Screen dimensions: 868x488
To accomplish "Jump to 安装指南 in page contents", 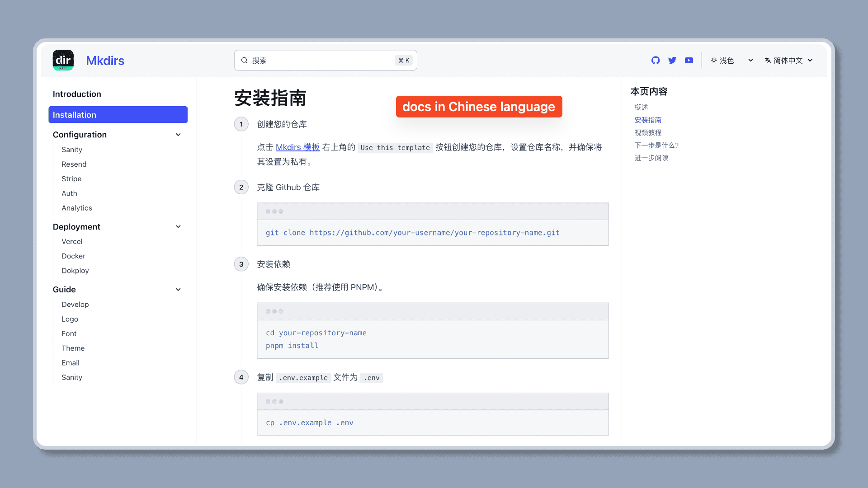I will point(648,120).
